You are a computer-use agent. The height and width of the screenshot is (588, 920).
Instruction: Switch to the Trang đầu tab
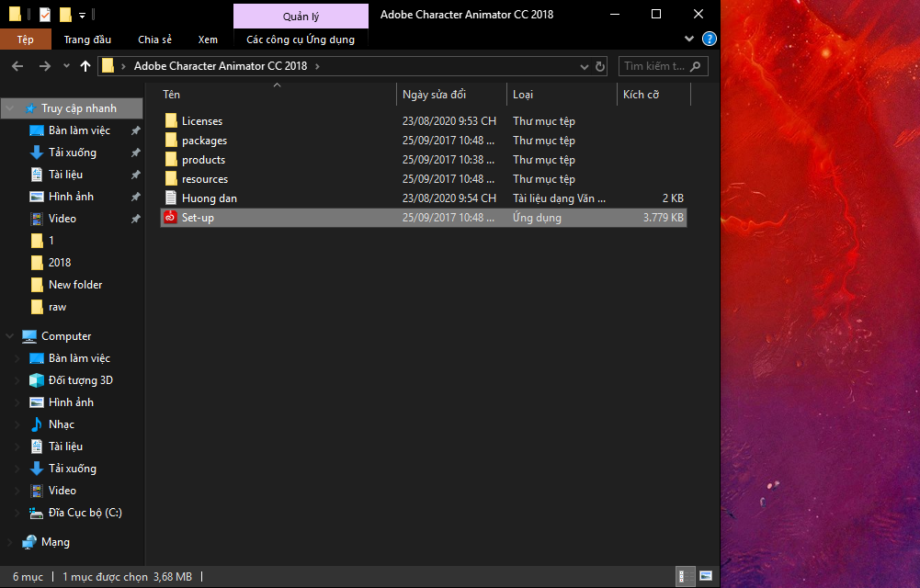(x=87, y=40)
